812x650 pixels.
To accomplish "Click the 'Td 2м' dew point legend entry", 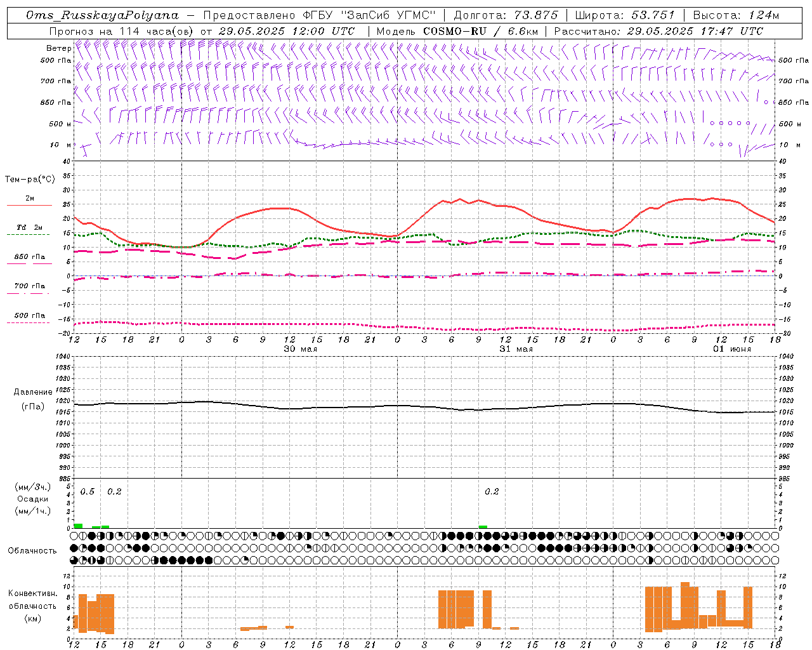I will point(30,227).
